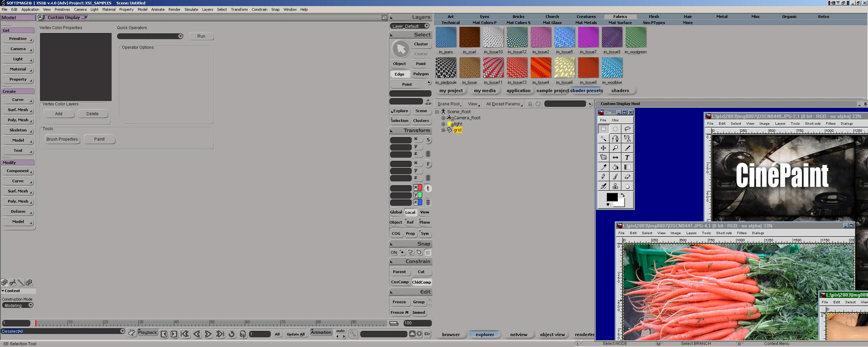The height and width of the screenshot is (347, 868).
Task: Open the Quick Operators dropdown
Action: click(150, 36)
